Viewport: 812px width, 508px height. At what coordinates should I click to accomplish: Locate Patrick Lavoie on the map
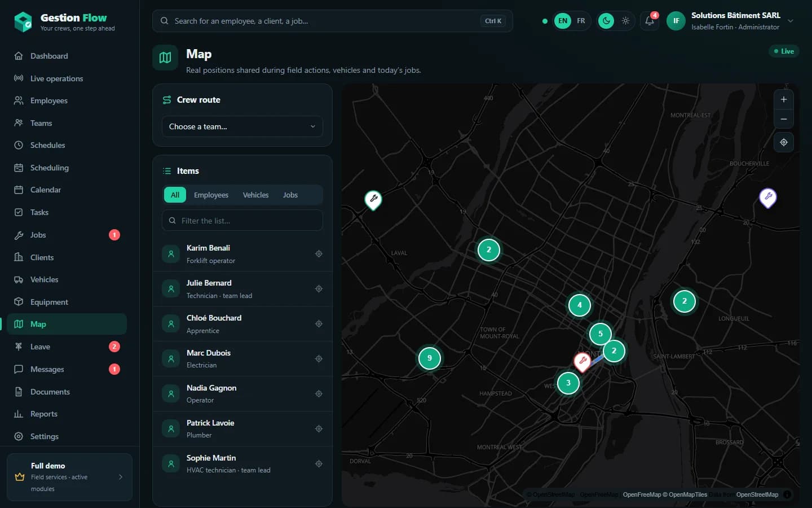pos(319,429)
